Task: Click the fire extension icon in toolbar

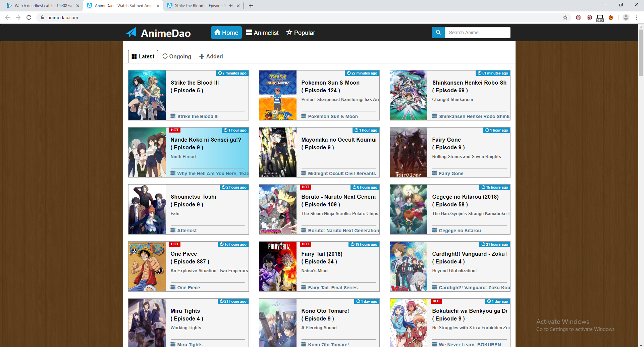Action: [611, 17]
